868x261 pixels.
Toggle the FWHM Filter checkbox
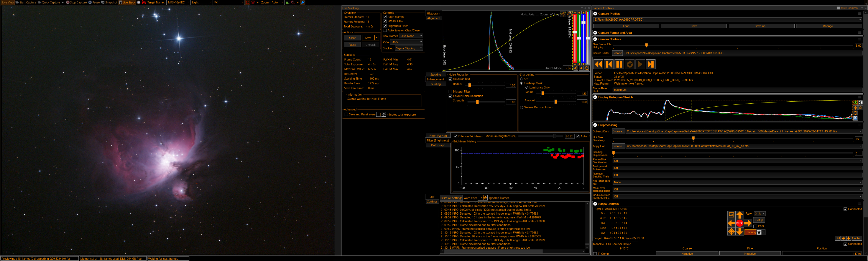click(385, 21)
